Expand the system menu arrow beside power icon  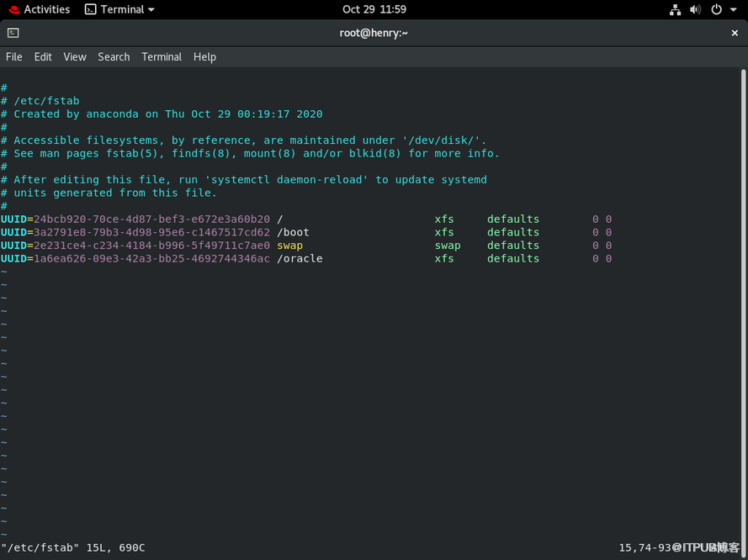tap(732, 9)
